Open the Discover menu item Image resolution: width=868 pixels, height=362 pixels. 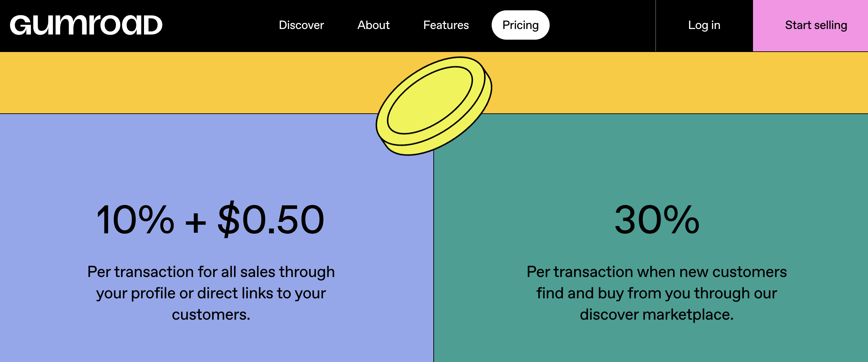tap(301, 25)
